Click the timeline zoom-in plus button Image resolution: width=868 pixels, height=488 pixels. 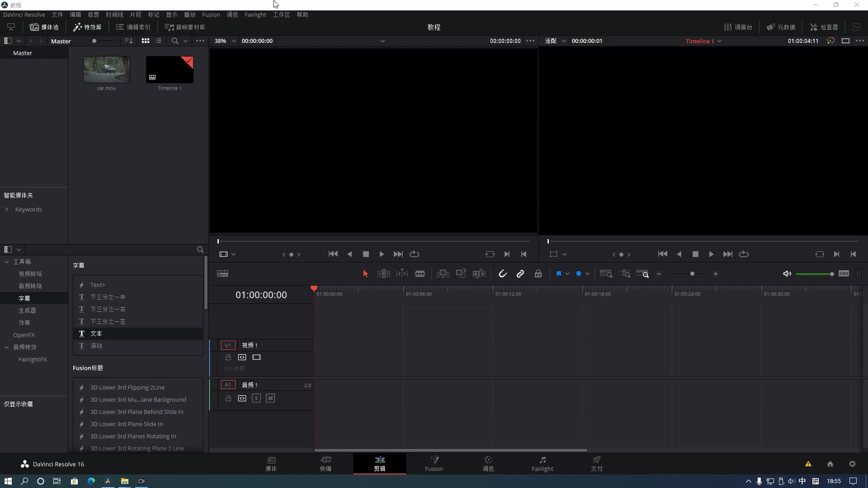pyautogui.click(x=715, y=274)
